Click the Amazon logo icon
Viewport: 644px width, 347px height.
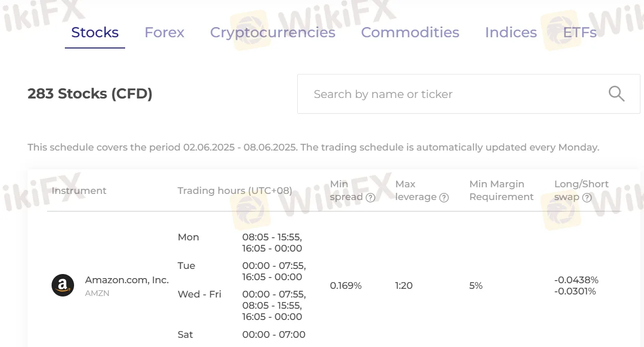click(63, 285)
